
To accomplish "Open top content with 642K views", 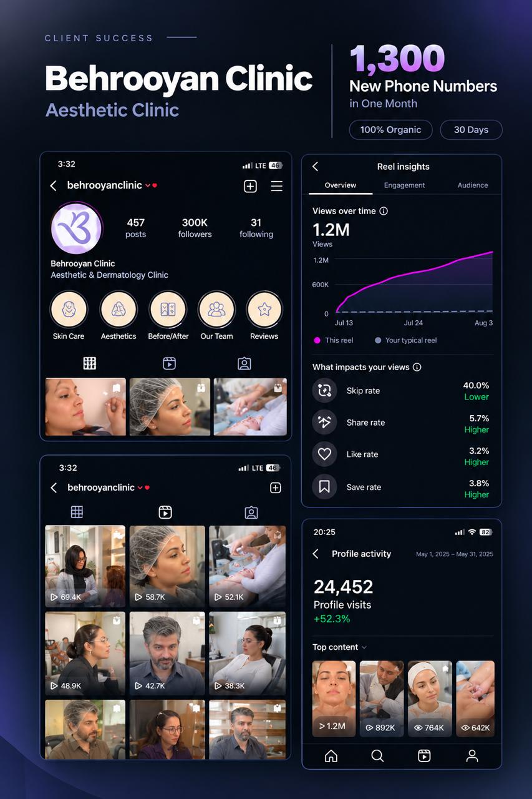I will (475, 699).
